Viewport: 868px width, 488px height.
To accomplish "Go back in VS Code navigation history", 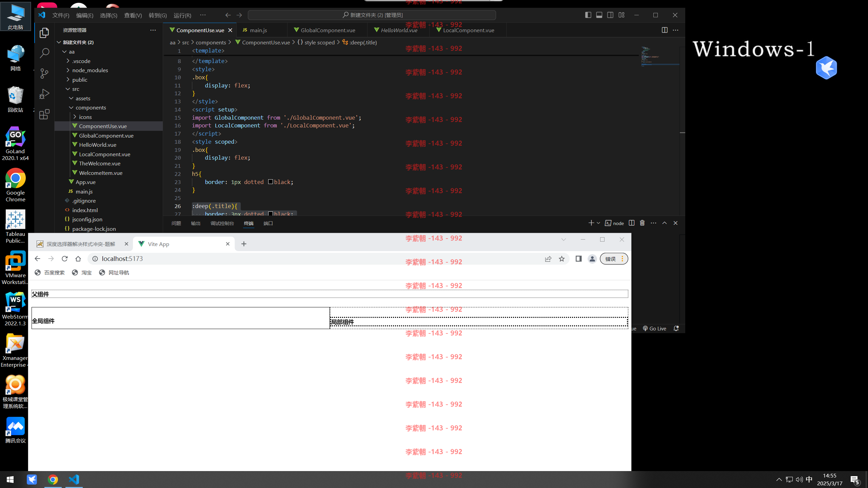I will click(x=228, y=15).
